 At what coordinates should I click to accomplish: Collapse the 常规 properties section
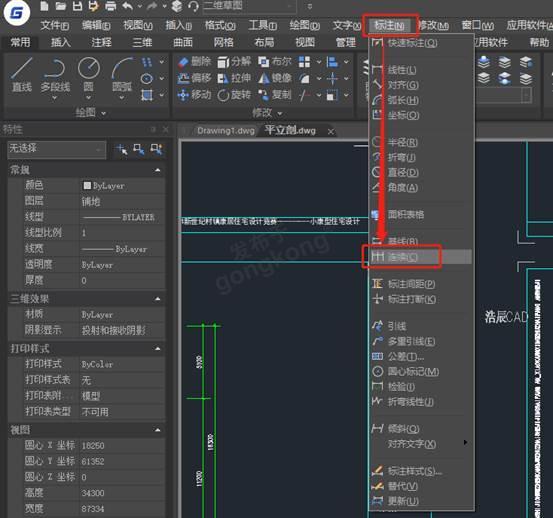(158, 170)
